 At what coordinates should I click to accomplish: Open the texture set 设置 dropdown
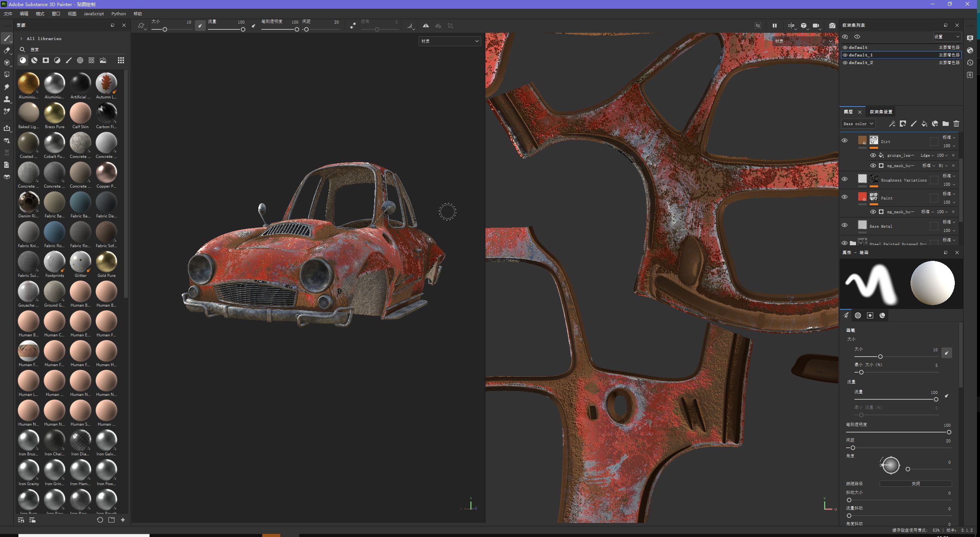coord(947,37)
